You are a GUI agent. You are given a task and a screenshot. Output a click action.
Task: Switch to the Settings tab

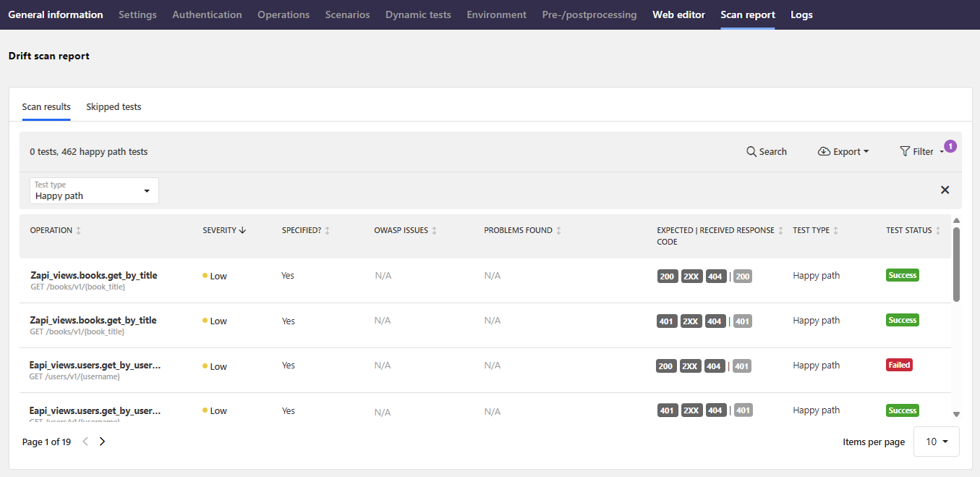pyautogui.click(x=137, y=14)
